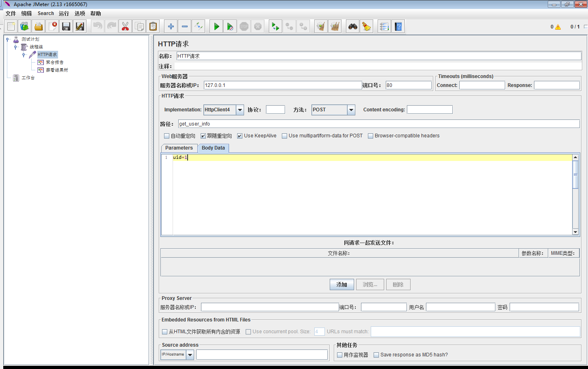Select 线程组 in the tree
This screenshot has width=588, height=369.
[x=36, y=47]
